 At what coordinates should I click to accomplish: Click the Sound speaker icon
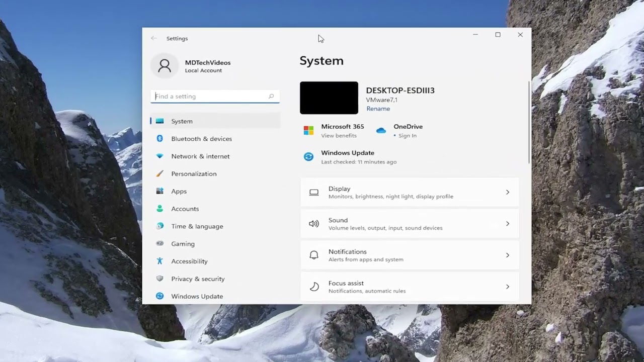(x=314, y=224)
